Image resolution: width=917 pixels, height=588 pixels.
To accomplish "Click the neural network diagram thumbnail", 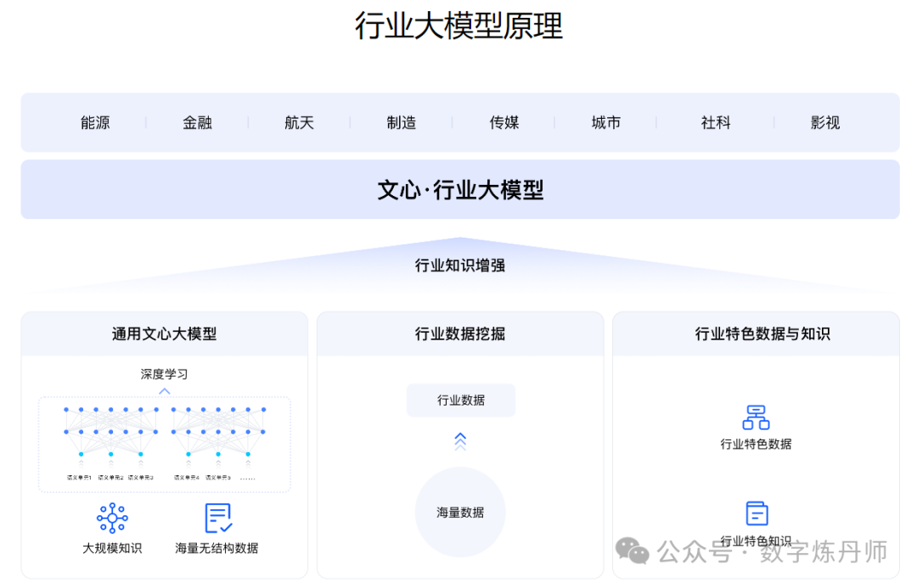I will (x=165, y=445).
